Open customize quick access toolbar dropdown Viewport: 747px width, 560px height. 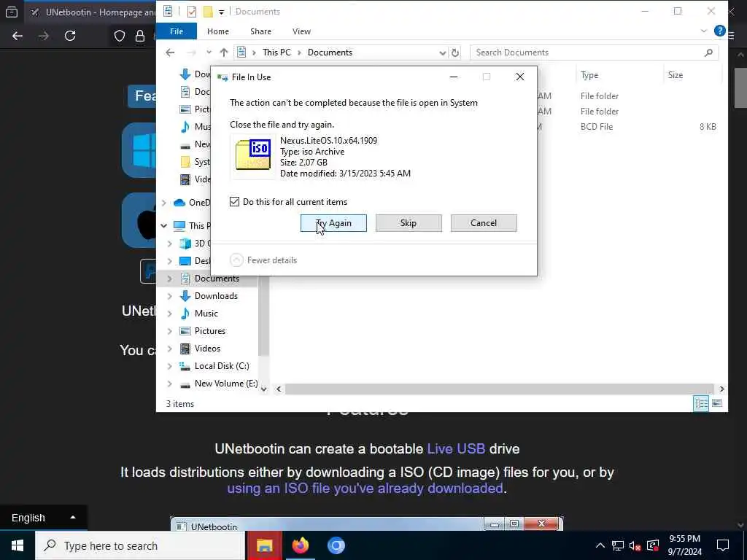pos(221,12)
